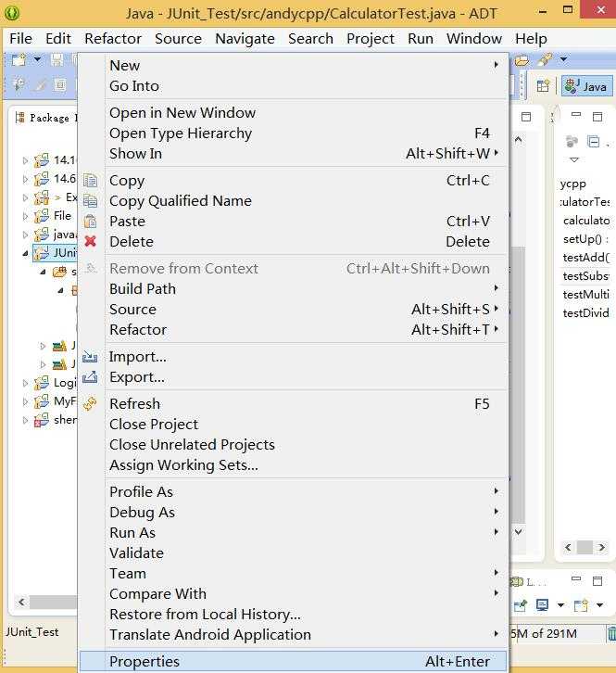Open the Window menu

click(x=474, y=39)
